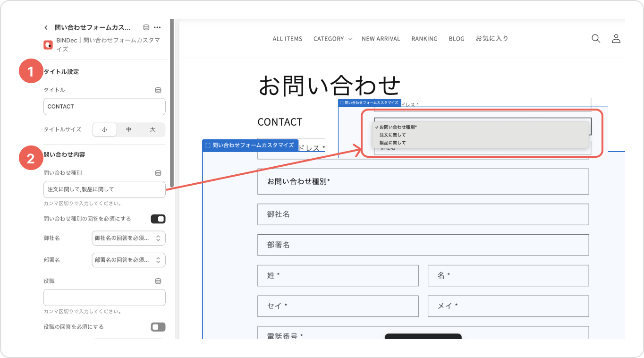Click the タイトル text field containing CONTACT

[104, 107]
